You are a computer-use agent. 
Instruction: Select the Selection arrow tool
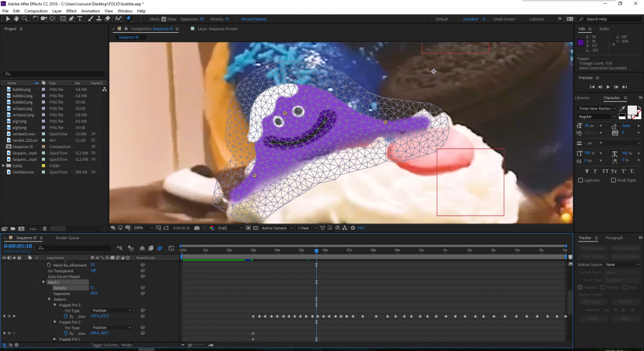click(7, 19)
